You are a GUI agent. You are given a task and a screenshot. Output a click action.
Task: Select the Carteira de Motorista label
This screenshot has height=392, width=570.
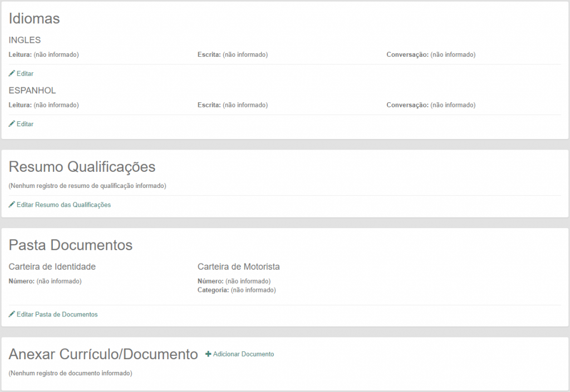[238, 266]
